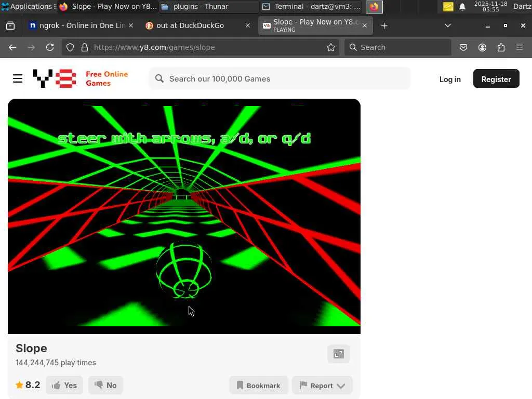Screen dimensions: 532x399
Task: Select the Slope Firefox taskbar entry
Action: tap(108, 6)
